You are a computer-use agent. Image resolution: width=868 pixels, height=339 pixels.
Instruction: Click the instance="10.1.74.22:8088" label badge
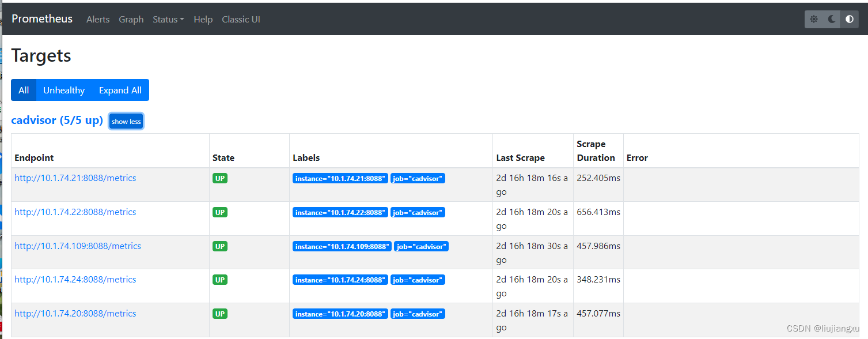coord(340,212)
